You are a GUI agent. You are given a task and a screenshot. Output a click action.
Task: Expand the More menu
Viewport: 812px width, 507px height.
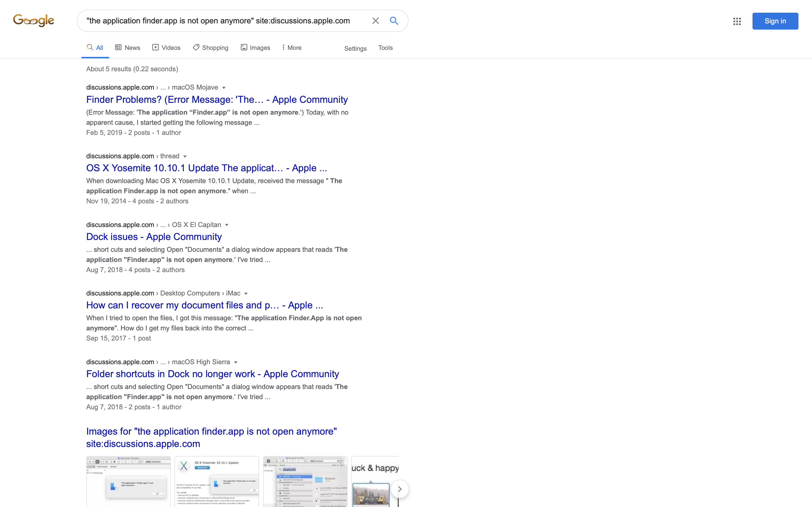point(291,48)
